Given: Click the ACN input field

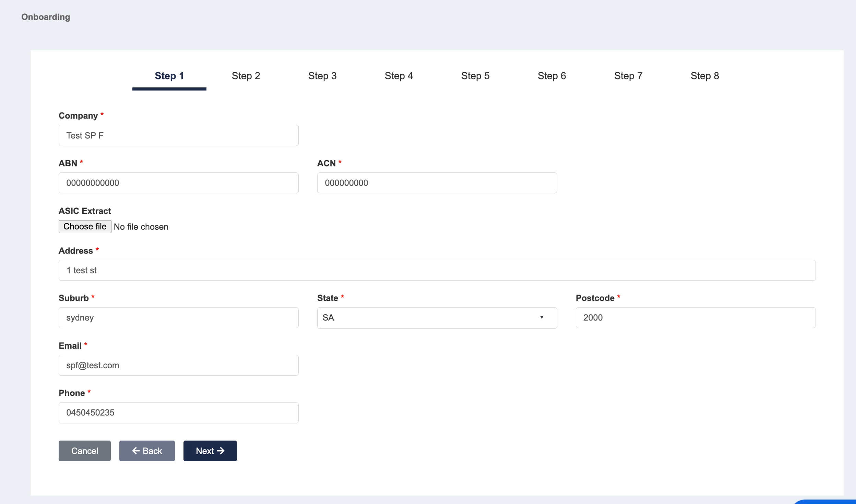Looking at the screenshot, I should [437, 183].
